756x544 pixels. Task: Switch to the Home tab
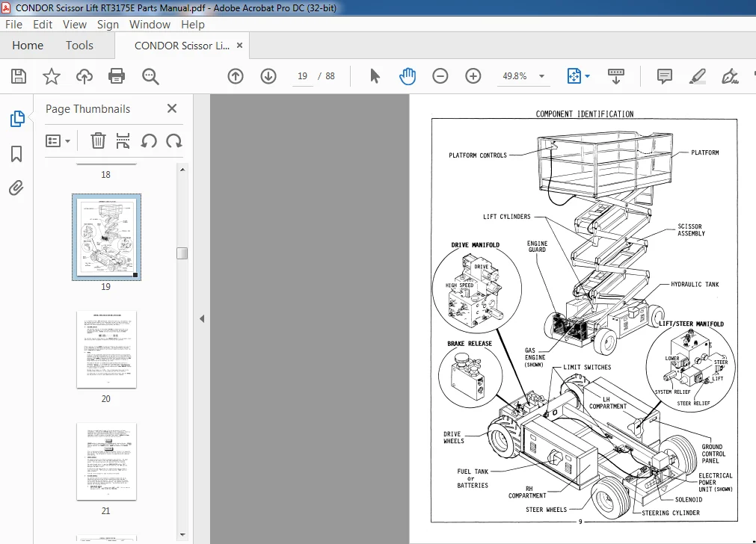click(x=28, y=46)
